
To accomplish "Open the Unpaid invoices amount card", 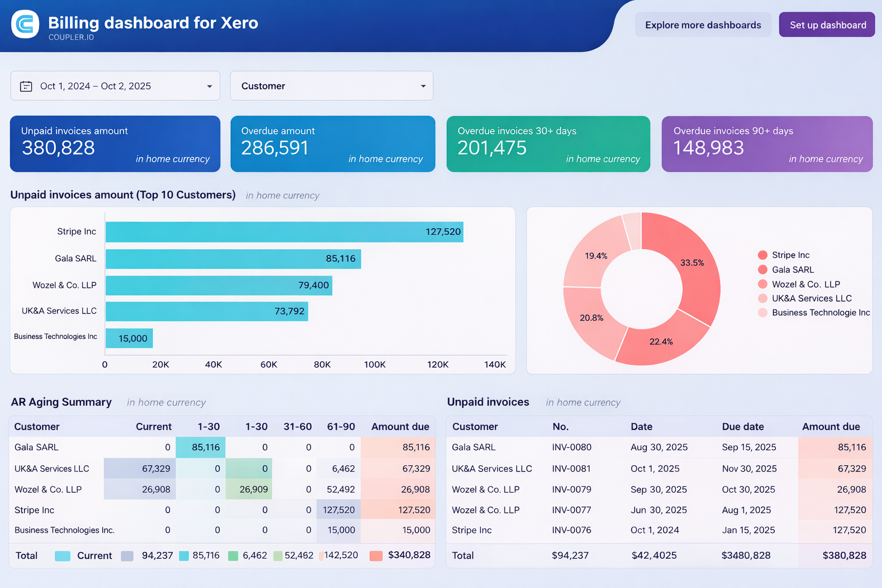I will tap(115, 144).
